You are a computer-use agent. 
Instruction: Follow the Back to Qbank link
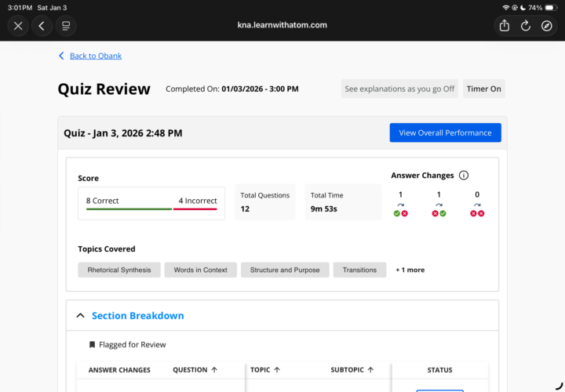pos(95,56)
